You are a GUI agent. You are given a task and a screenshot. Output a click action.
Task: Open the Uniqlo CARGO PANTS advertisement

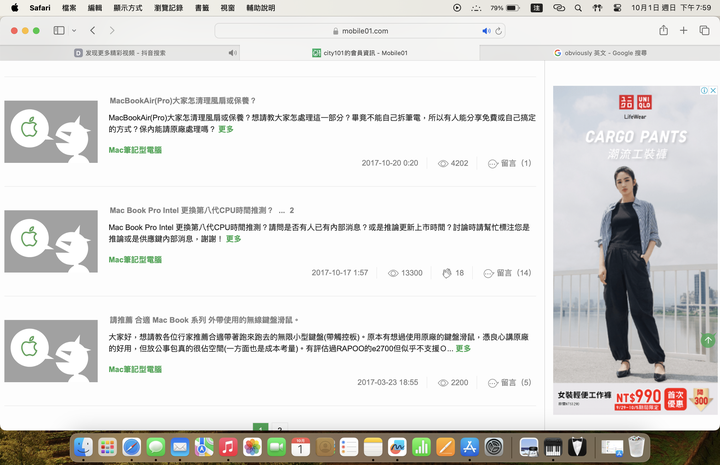pos(635,250)
